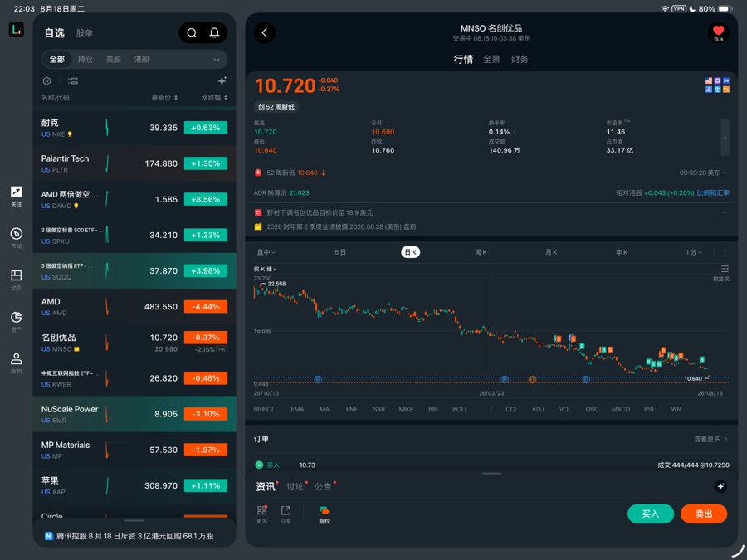Click the 52周新低 alert icon
Viewport: 747px width, 560px height.
(258, 173)
